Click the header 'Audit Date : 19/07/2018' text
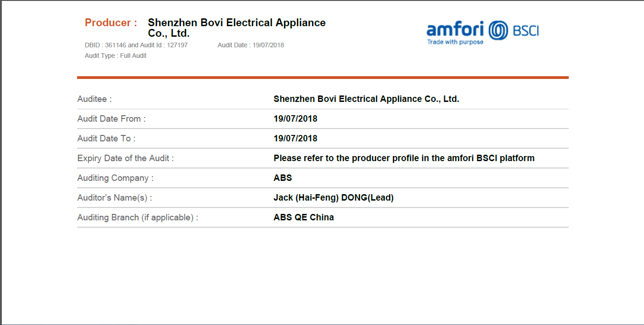 point(251,45)
